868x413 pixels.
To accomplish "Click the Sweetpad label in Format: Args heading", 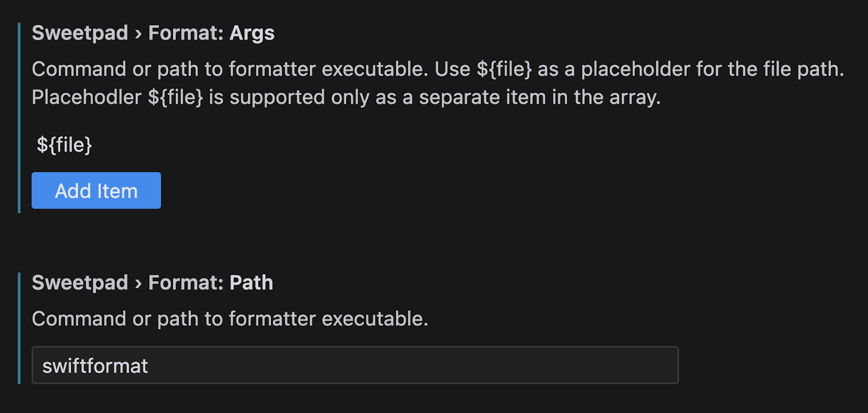I will pos(80,33).
